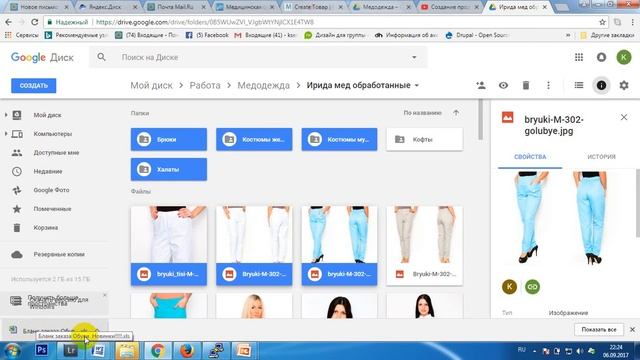Select the Костюмы же... folder
This screenshot has height=360, width=640.
click(254, 139)
